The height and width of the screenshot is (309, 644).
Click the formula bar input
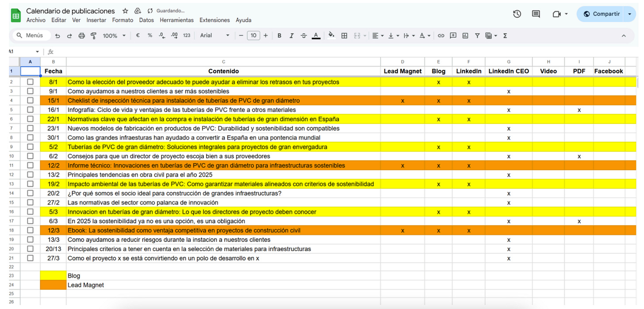coord(345,52)
